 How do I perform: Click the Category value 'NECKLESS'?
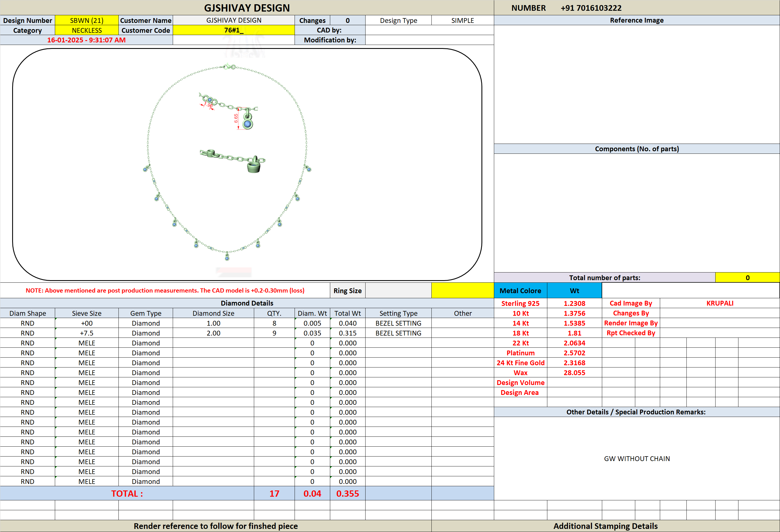pyautogui.click(x=87, y=30)
